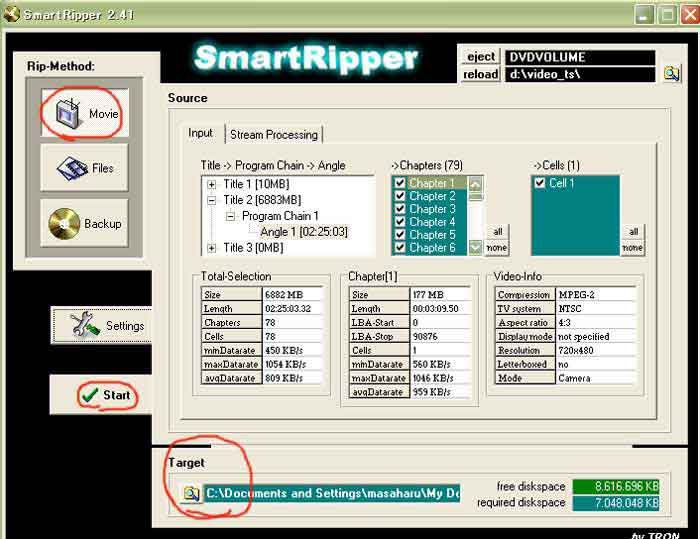Screen dimensions: 700x539
Task: Click Chapter[1] size value 177 MB
Action: (x=440, y=295)
